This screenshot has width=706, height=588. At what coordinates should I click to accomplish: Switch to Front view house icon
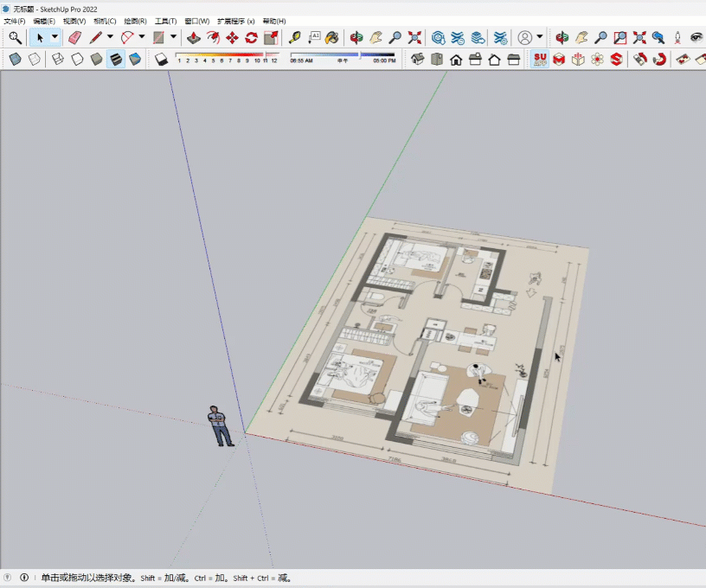click(x=456, y=60)
